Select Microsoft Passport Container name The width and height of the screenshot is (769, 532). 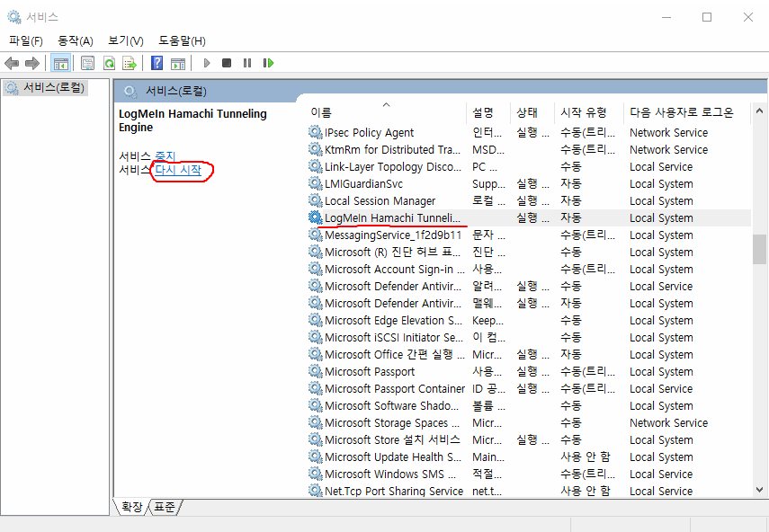(395, 388)
